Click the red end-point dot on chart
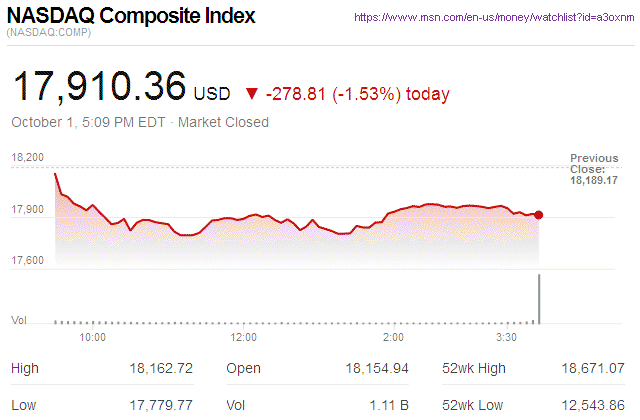 (x=539, y=214)
